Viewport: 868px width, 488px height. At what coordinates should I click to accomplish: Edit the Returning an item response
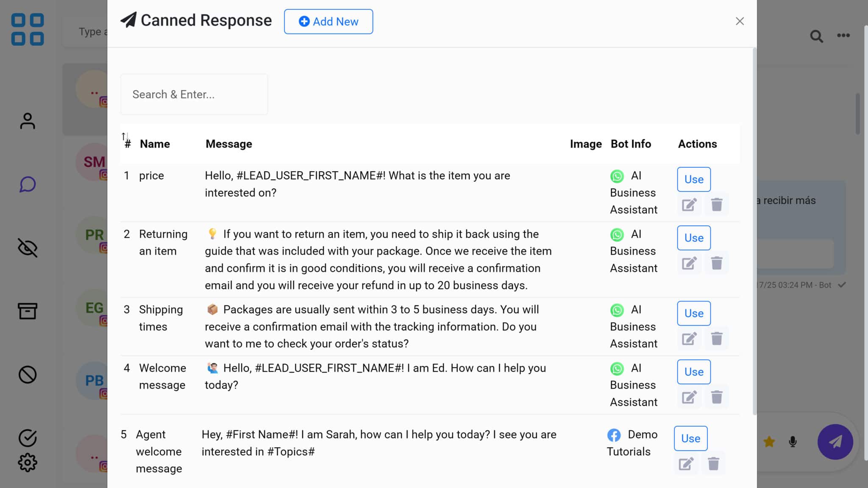click(x=689, y=263)
